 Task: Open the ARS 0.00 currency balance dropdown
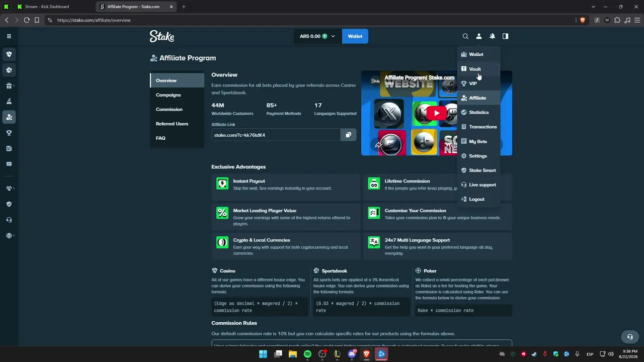coord(317,36)
